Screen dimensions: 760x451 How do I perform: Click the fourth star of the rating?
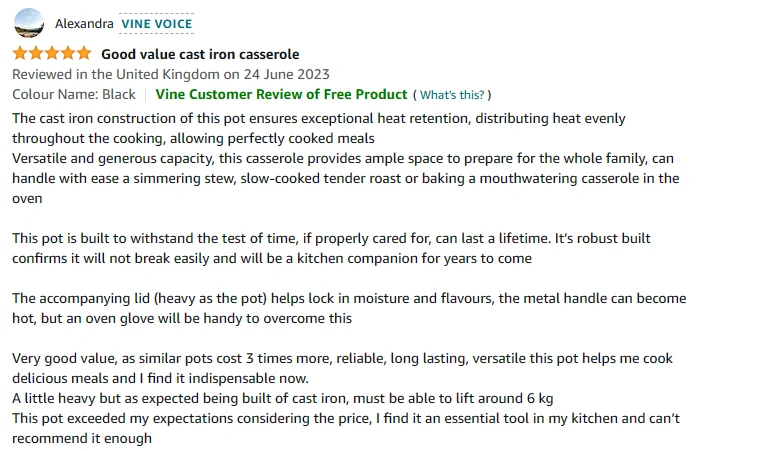tap(67, 53)
